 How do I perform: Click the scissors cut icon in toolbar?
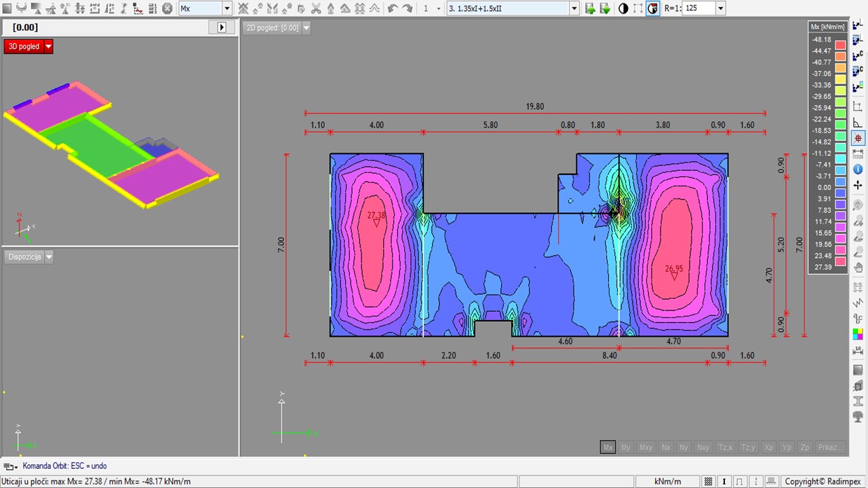coord(316,9)
